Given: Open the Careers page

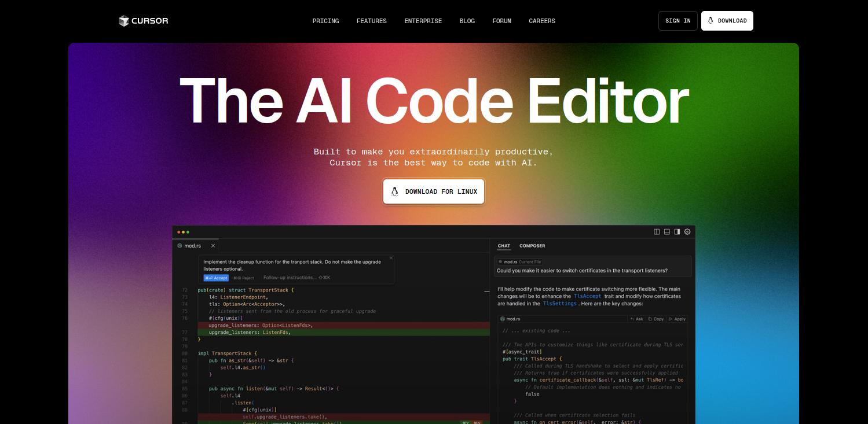Looking at the screenshot, I should pos(542,21).
